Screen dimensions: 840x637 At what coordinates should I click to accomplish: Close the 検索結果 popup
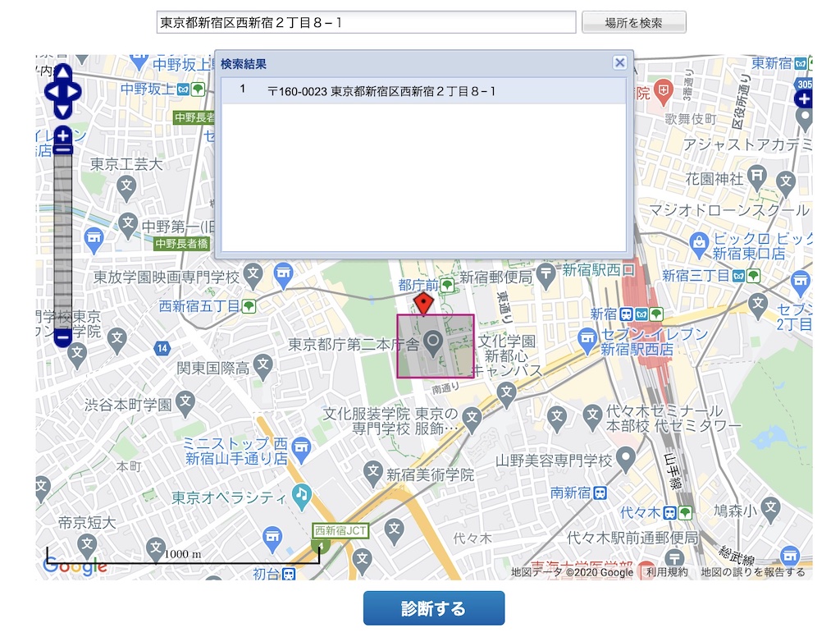click(620, 62)
